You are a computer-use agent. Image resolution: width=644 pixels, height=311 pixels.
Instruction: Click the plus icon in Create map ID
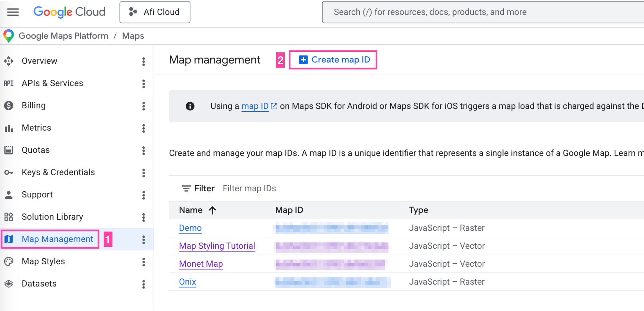[303, 60]
